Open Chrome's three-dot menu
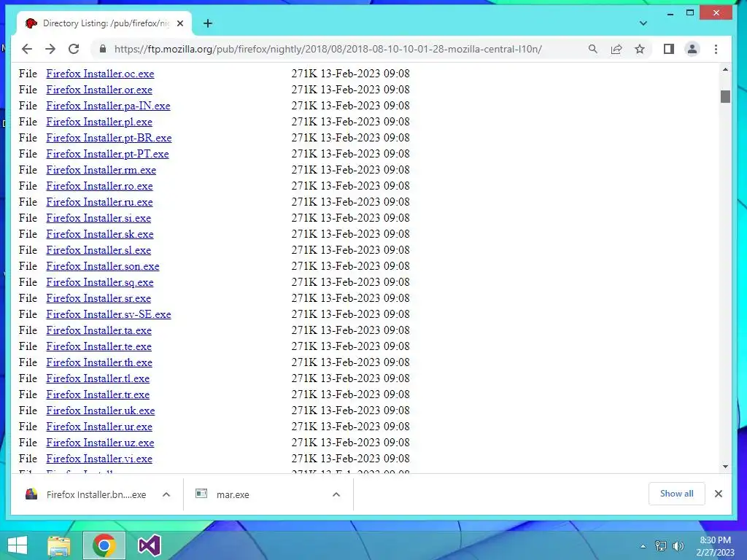Screen dimensions: 747x560 tap(716, 49)
